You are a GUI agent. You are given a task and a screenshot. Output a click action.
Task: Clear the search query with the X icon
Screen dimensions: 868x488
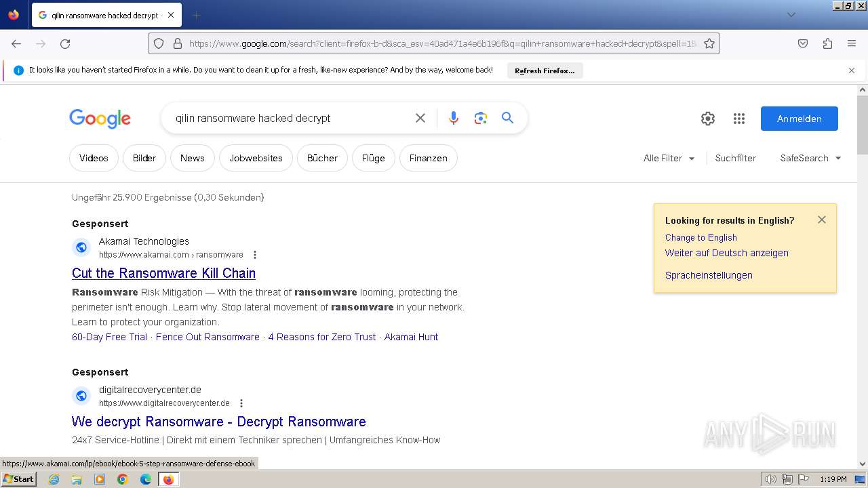click(420, 118)
